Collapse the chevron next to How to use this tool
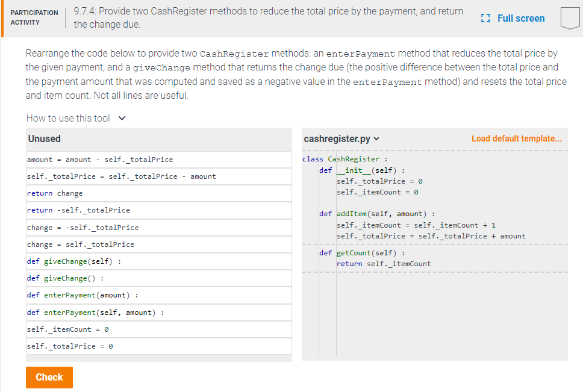 [122, 118]
